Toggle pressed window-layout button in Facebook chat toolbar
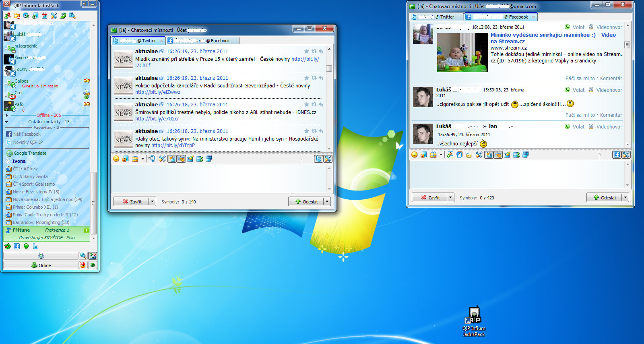 tap(489, 155)
